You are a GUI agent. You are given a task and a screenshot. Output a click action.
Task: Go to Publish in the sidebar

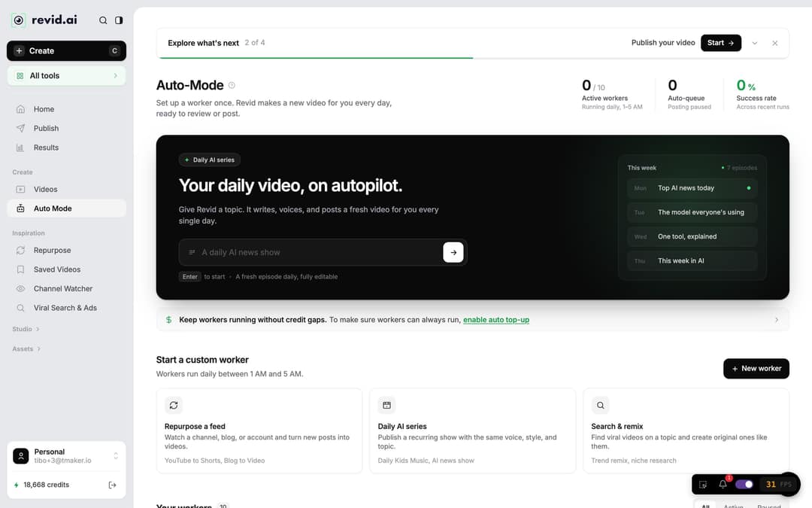(66, 129)
